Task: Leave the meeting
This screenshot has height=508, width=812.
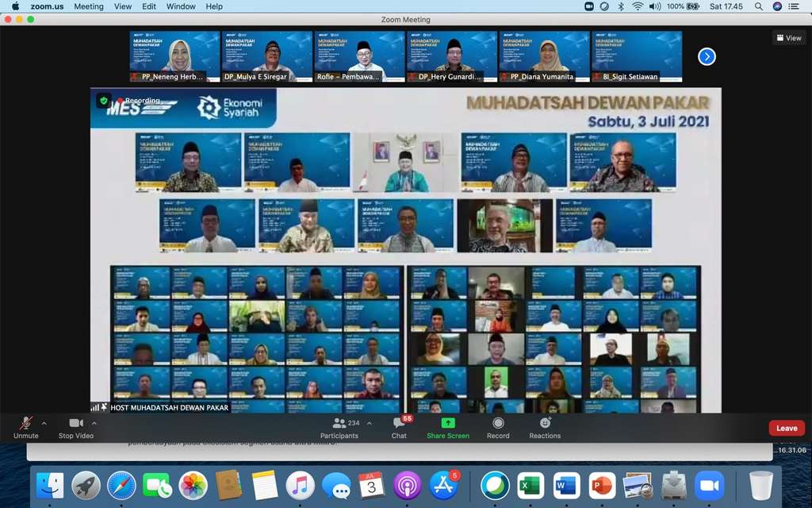Action: (x=787, y=428)
